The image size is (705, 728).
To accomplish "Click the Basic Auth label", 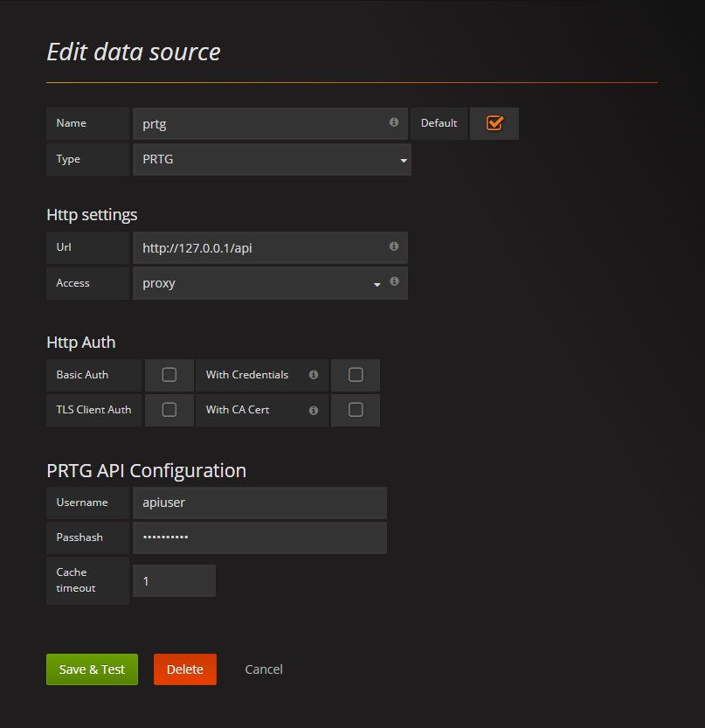I will [x=82, y=375].
